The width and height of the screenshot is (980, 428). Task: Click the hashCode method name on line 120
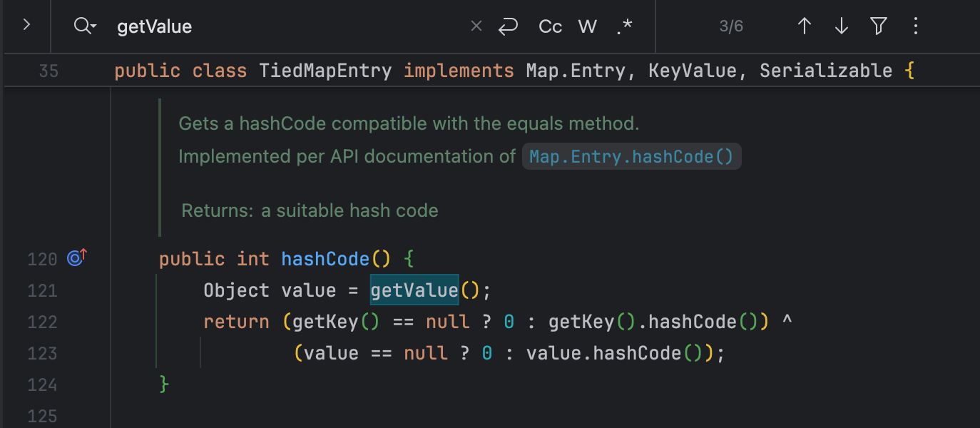pos(325,259)
